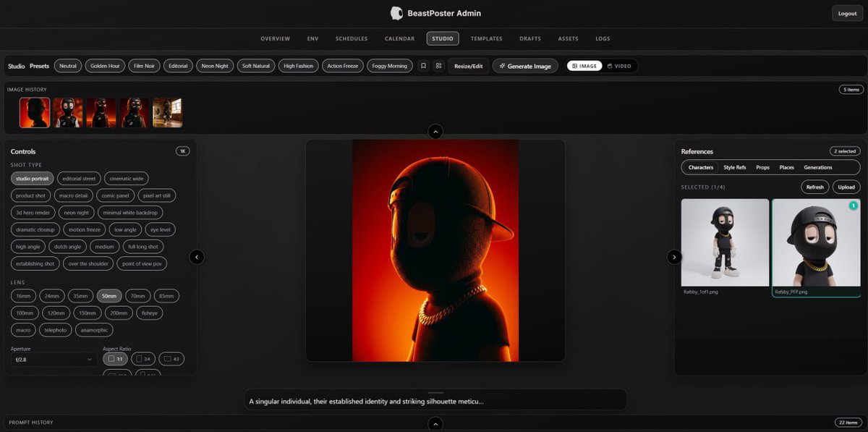868x432 pixels.
Task: Select the 3:4 aspect ratio
Action: click(x=143, y=358)
